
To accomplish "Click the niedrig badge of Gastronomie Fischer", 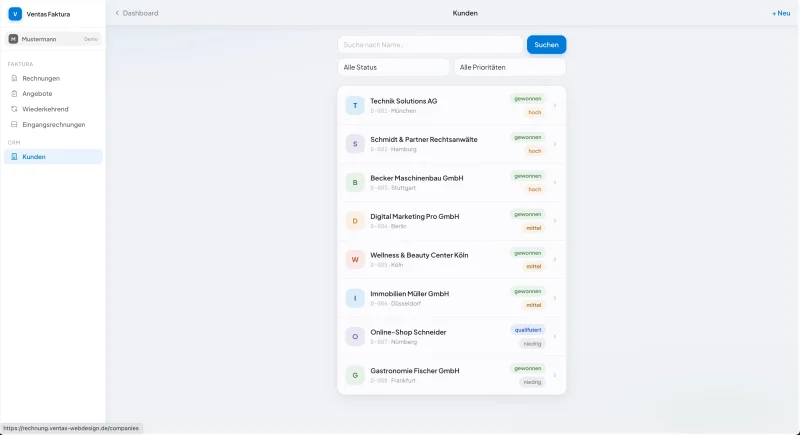I will pyautogui.click(x=532, y=382).
